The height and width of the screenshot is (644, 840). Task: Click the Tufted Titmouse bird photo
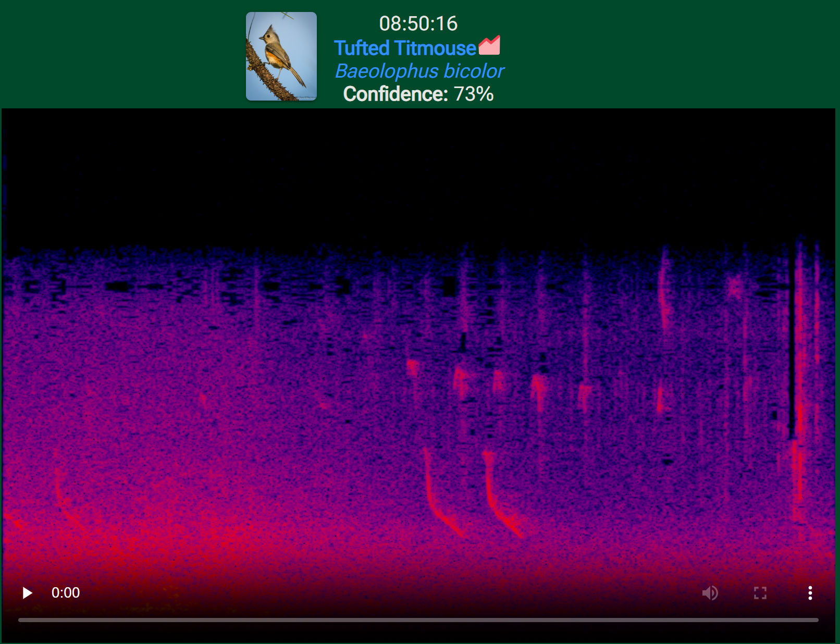[x=281, y=56]
